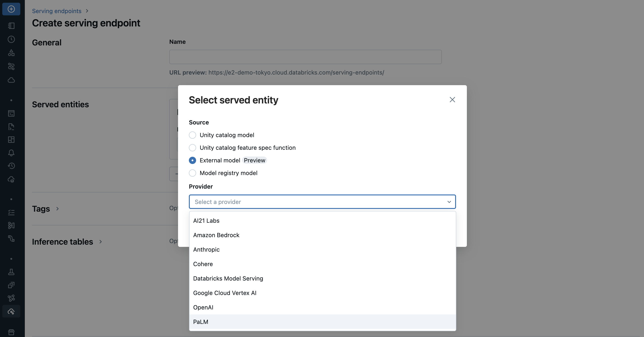Open Query History icon in sidebar
644x337 pixels.
click(11, 166)
